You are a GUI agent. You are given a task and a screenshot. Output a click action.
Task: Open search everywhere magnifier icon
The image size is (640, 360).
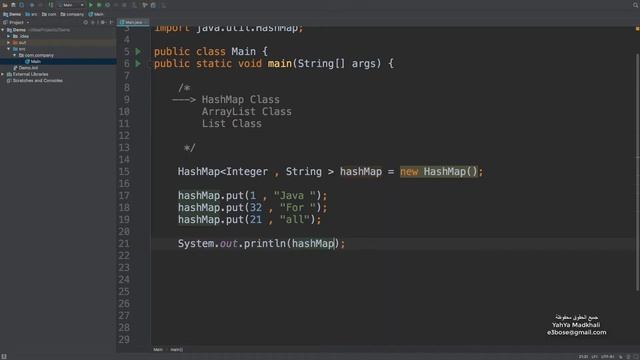point(636,5)
